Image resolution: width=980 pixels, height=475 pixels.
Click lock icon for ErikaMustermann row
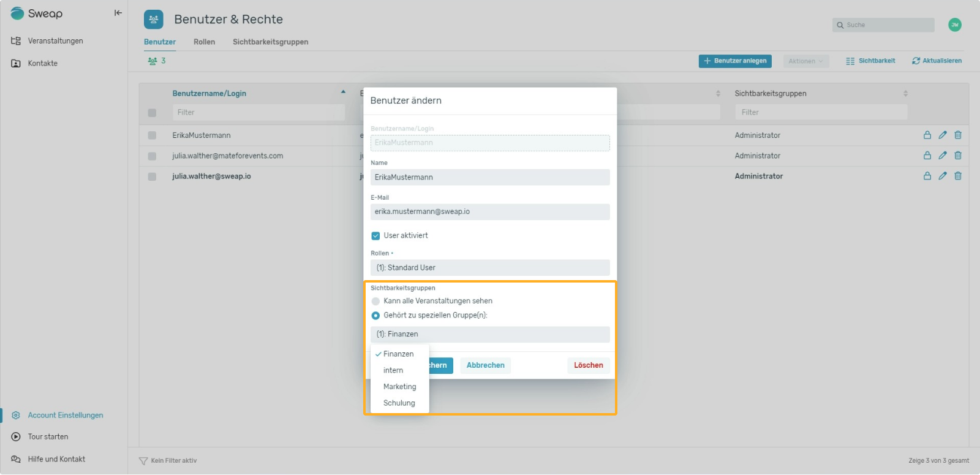pyautogui.click(x=927, y=135)
